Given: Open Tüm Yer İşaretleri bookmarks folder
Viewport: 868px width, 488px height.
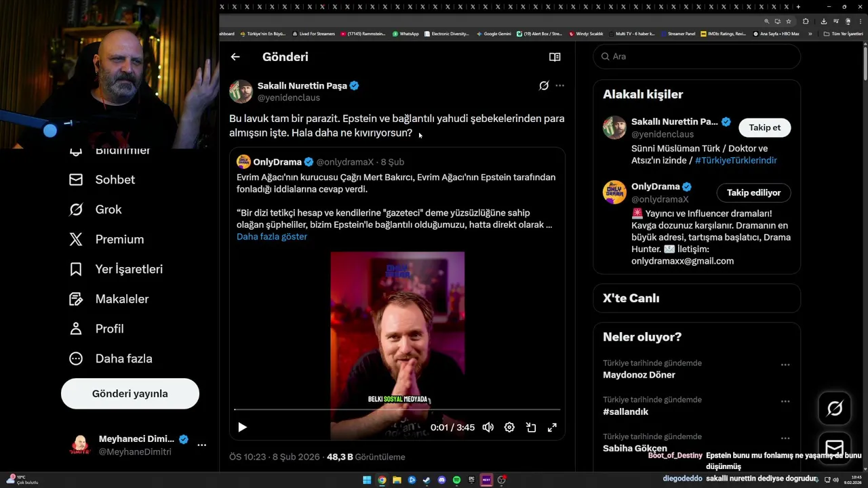Looking at the screenshot, I should click(843, 33).
